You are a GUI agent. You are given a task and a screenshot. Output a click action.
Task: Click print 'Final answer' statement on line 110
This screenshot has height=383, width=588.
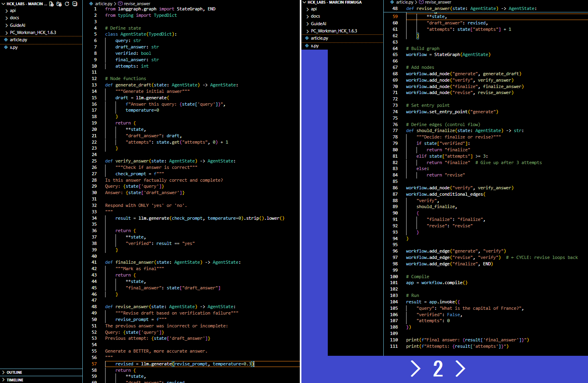(x=467, y=340)
